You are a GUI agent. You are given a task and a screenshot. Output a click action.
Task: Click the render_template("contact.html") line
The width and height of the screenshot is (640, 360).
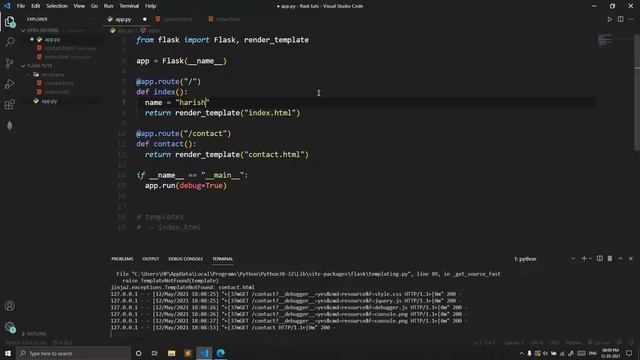click(x=227, y=154)
